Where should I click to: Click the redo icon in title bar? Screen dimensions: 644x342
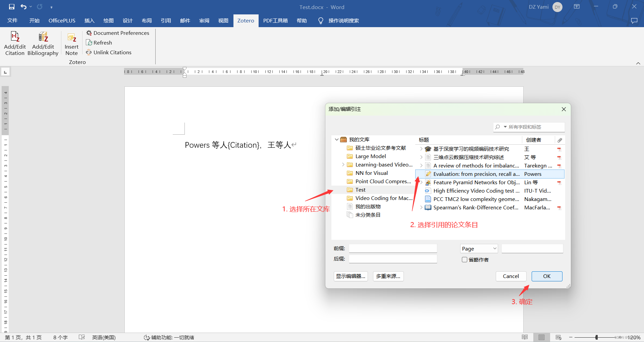point(40,7)
